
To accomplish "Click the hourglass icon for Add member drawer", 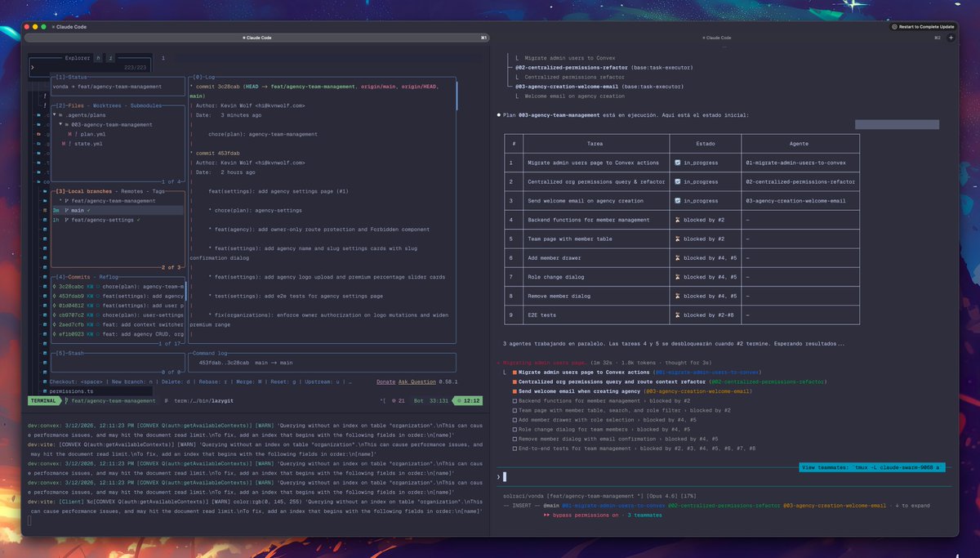I will (x=678, y=257).
